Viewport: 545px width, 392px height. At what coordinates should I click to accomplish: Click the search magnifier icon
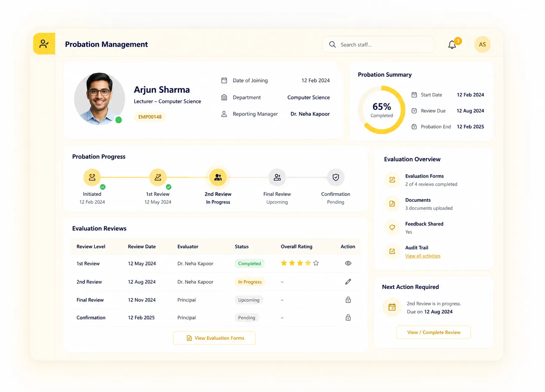[x=332, y=45]
